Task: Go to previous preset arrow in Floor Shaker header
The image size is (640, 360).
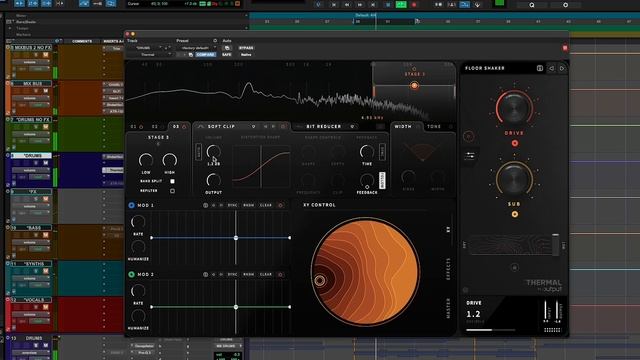Action: (x=551, y=68)
